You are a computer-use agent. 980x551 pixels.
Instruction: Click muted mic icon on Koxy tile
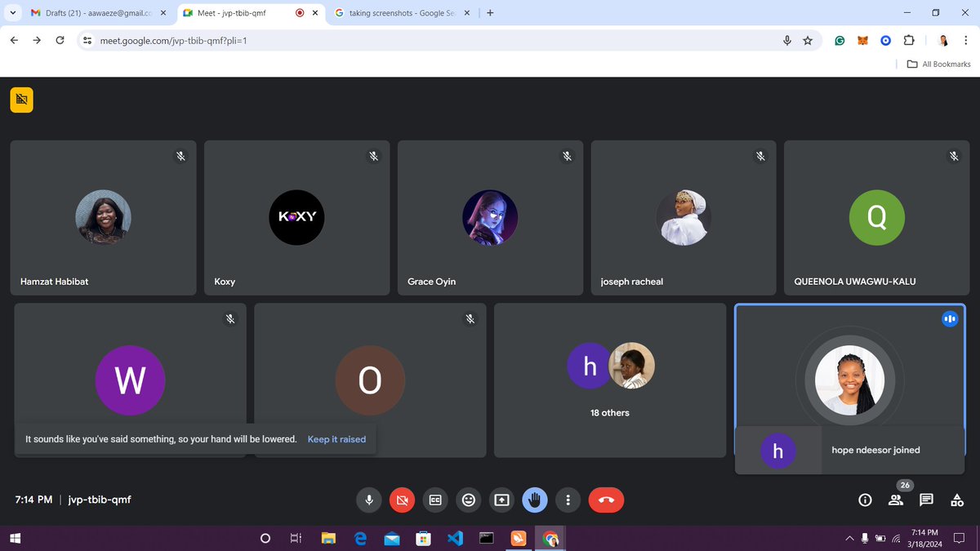point(373,156)
